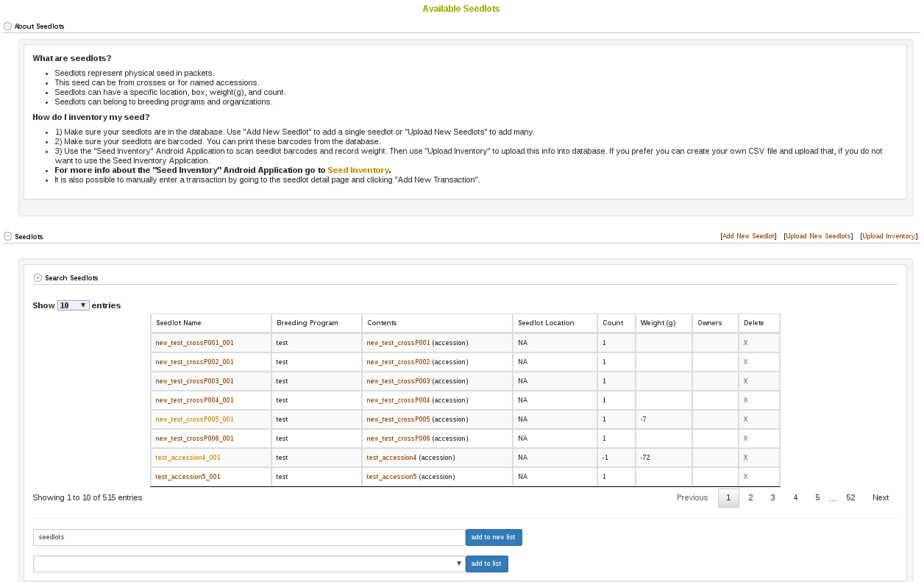Viewport: 924px width, 582px height.
Task: Open accession new_test_crossP004 in Contents
Action: pyautogui.click(x=398, y=400)
